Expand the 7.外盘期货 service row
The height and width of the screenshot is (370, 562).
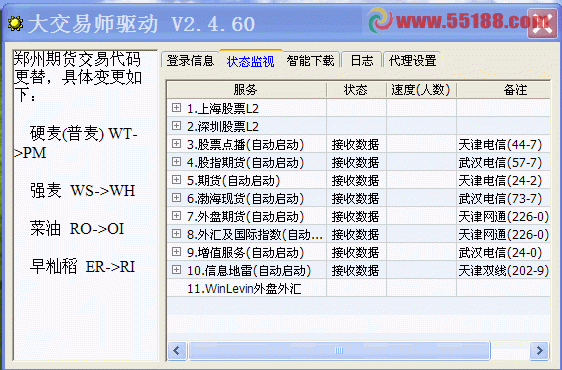coord(176,215)
